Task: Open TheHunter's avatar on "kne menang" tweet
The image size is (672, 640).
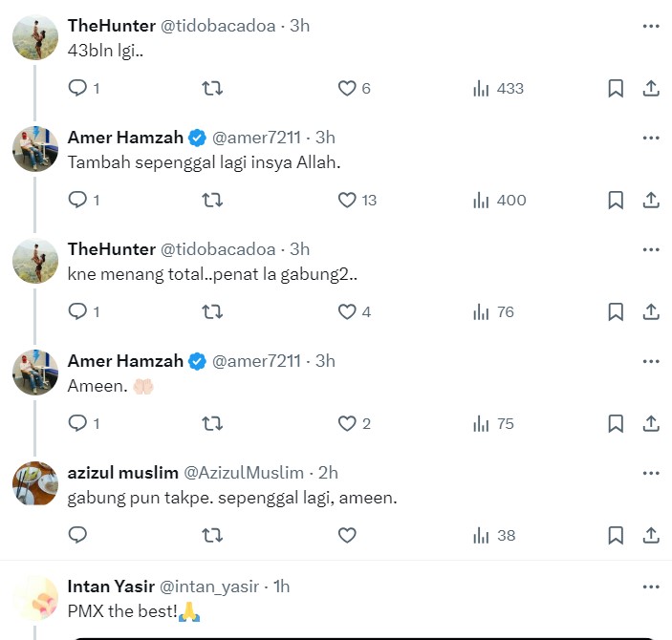Action: (x=36, y=261)
